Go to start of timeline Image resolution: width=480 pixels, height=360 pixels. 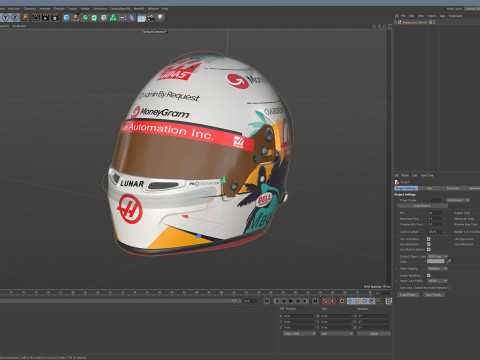point(267,301)
